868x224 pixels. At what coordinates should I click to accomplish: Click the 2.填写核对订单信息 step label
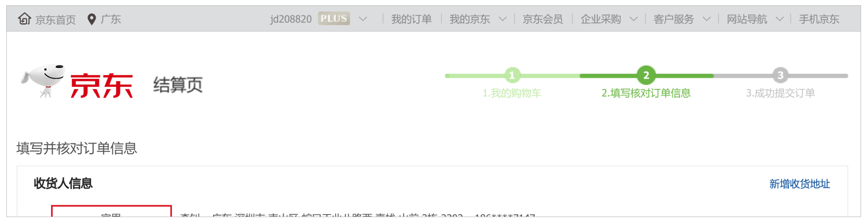[646, 93]
